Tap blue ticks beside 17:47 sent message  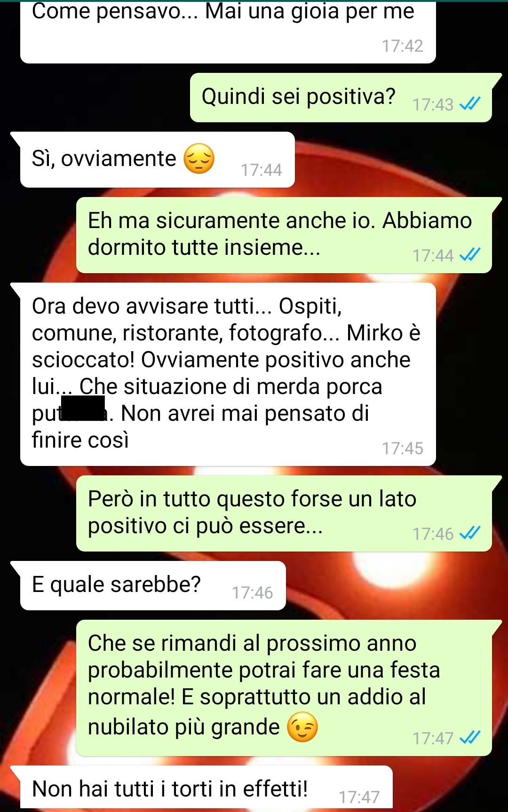[x=470, y=738]
